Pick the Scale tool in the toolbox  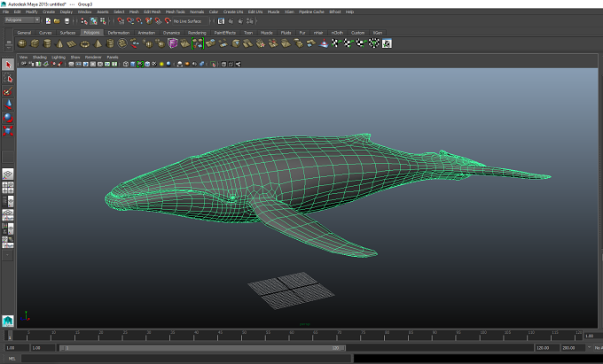pos(8,130)
